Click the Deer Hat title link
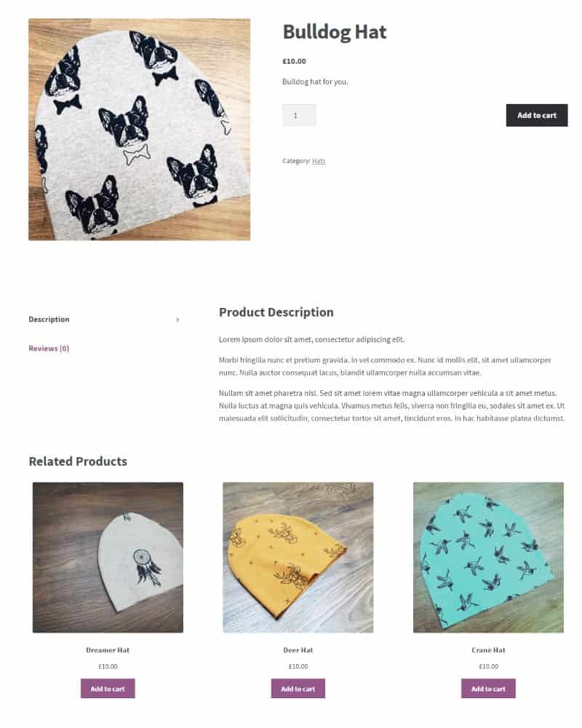Screen dimensions: 582x728 298,650
